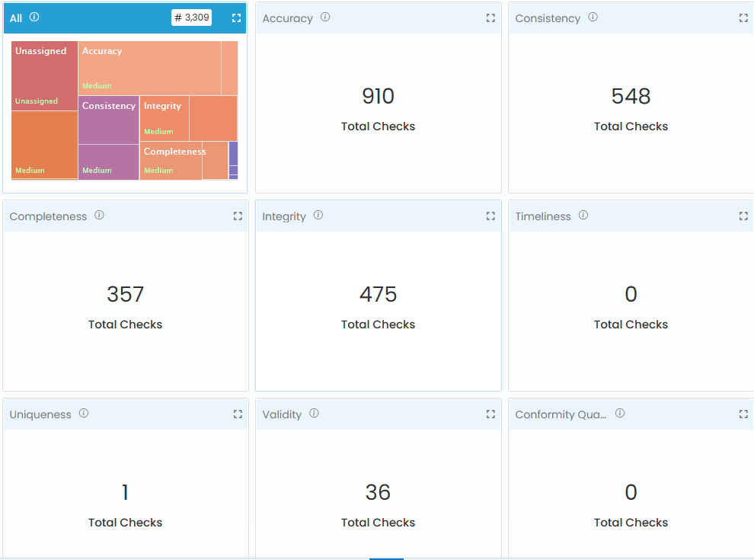
Task: Click the Consistency card title
Action: 548,18
